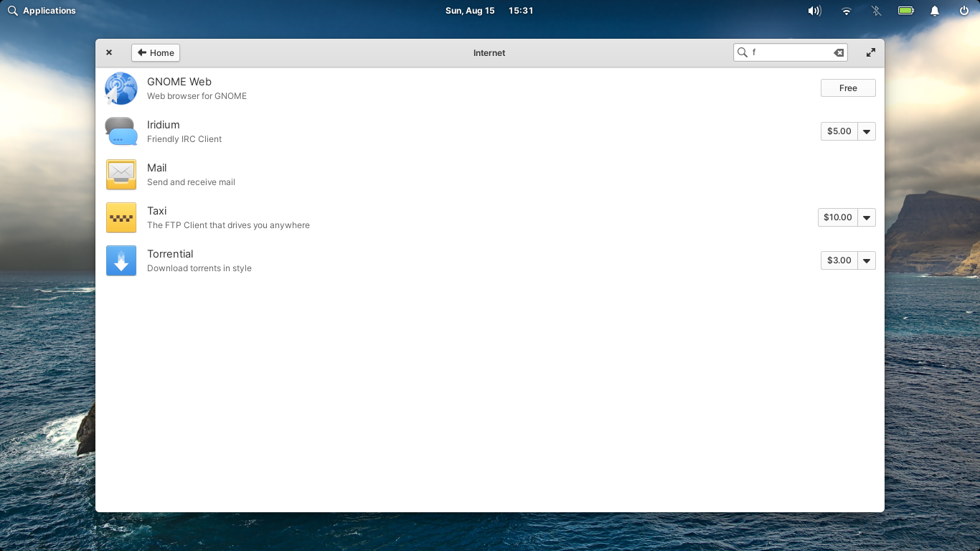Click 'Web browser for GNOME' description

[197, 96]
